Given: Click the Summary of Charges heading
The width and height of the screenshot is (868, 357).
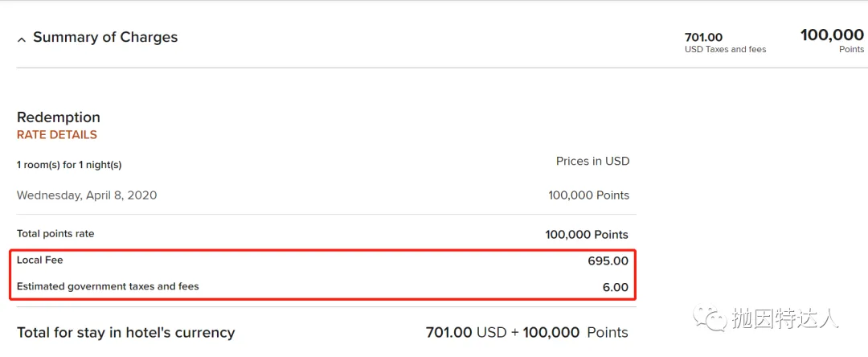Looking at the screenshot, I should pos(105,37).
